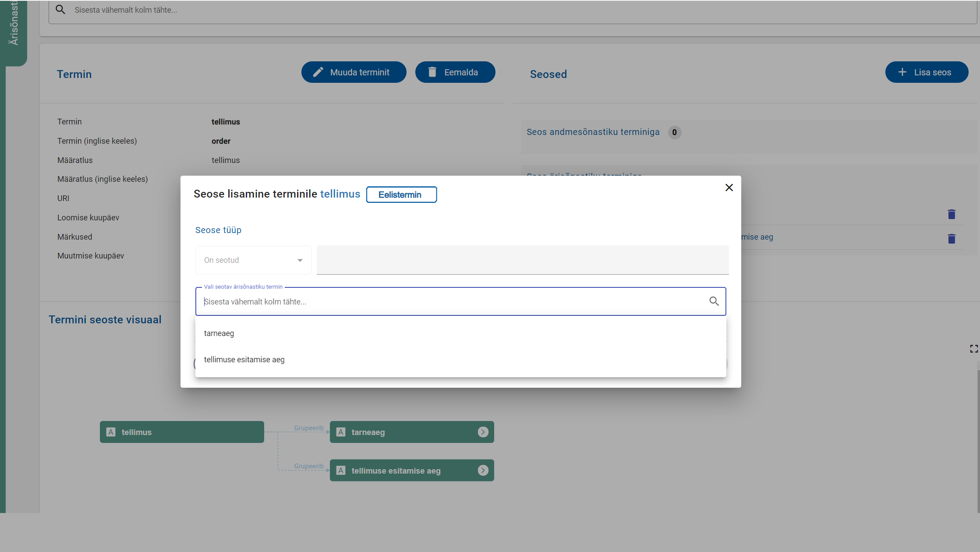Image resolution: width=980 pixels, height=552 pixels.
Task: Expand the tarneaeg node arrow
Action: click(x=483, y=432)
